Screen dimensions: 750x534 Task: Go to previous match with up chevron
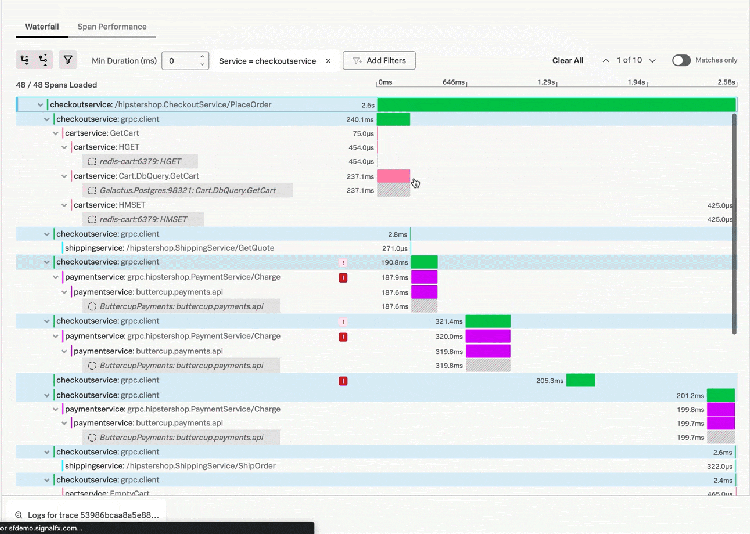point(605,61)
